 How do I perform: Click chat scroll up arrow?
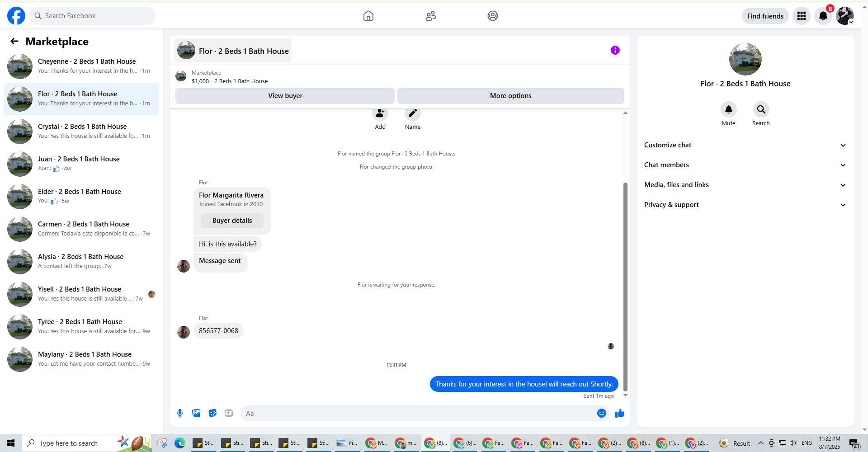pos(625,113)
